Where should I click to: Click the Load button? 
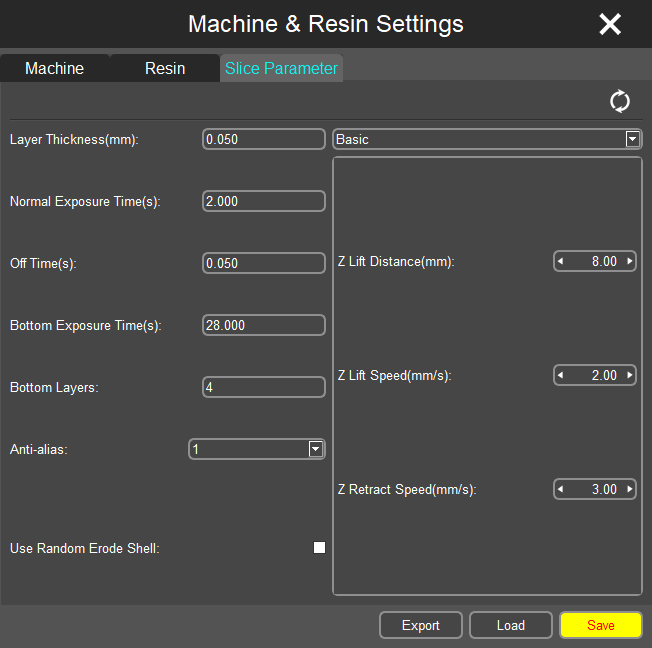[511, 625]
